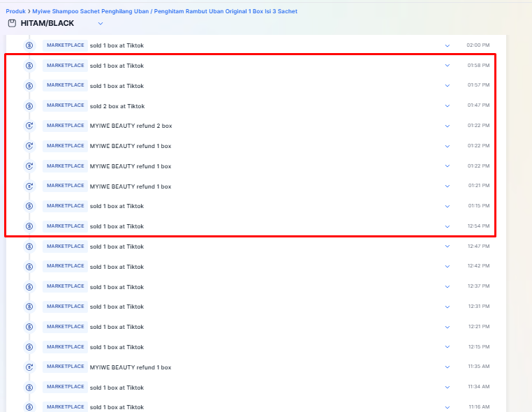Select 'MYIWE BEAUTY refund 2 box' text
The width and height of the screenshot is (532, 412).
pyautogui.click(x=131, y=126)
